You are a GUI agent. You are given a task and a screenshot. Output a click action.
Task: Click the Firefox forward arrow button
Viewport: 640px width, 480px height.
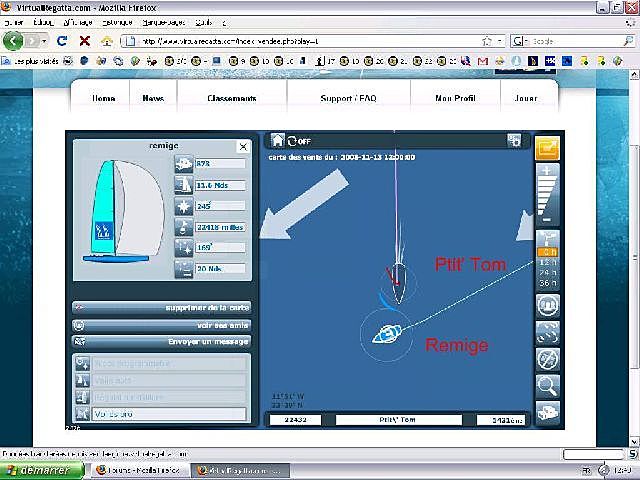[x=31, y=41]
